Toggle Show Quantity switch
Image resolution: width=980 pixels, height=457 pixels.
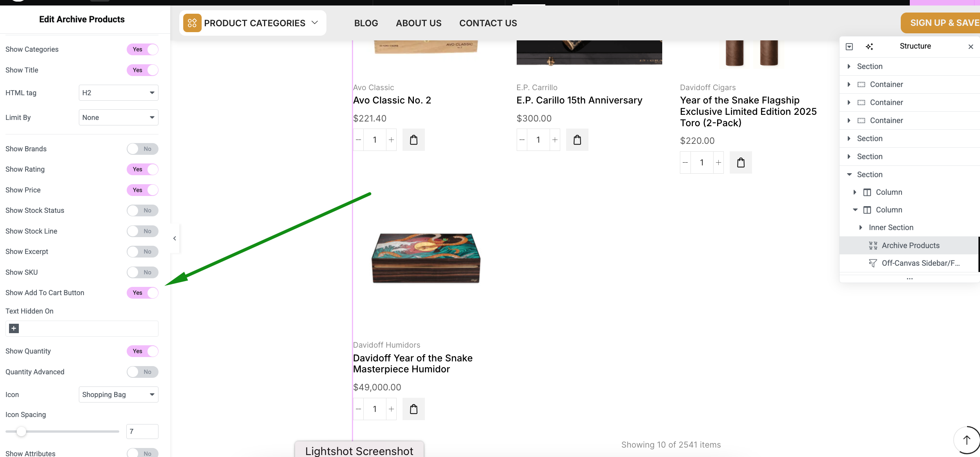[142, 351]
